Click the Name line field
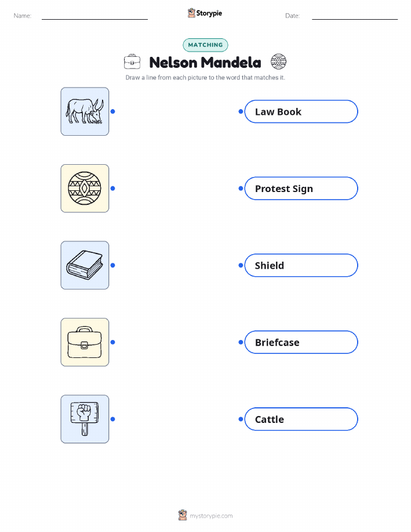Viewport: 411px width, 532px height. point(94,16)
